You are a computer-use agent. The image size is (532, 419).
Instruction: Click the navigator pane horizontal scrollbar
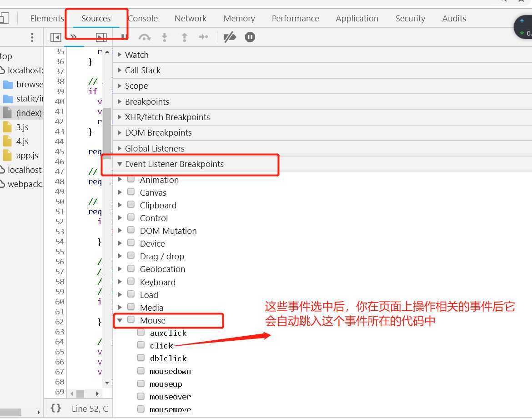tap(10, 412)
